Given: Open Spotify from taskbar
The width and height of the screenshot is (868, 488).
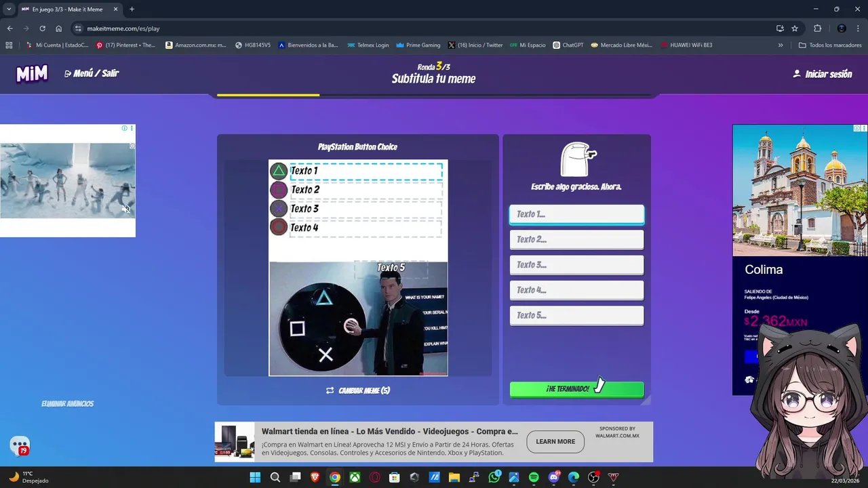Looking at the screenshot, I should [x=534, y=477].
